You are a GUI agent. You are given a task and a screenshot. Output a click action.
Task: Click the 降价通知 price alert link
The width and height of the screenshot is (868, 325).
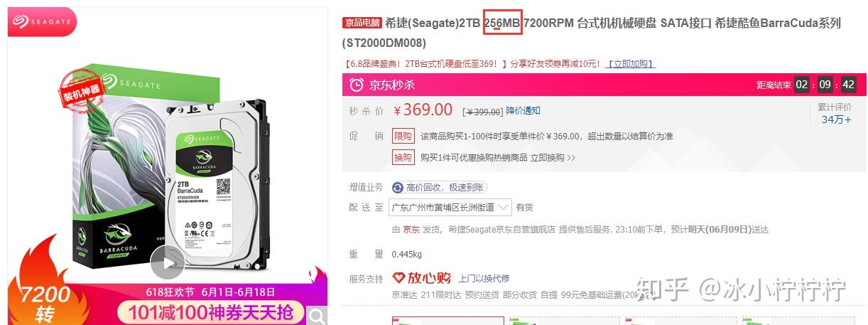[523, 110]
